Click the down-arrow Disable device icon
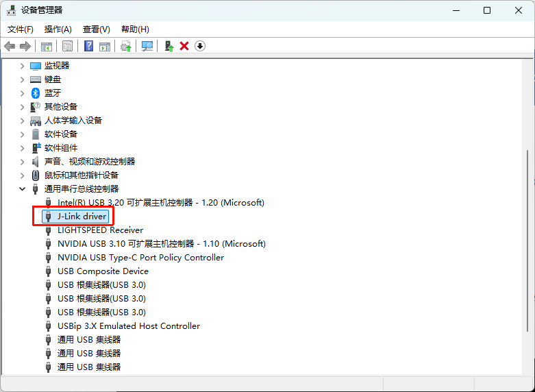The height and width of the screenshot is (392, 535). coord(200,46)
